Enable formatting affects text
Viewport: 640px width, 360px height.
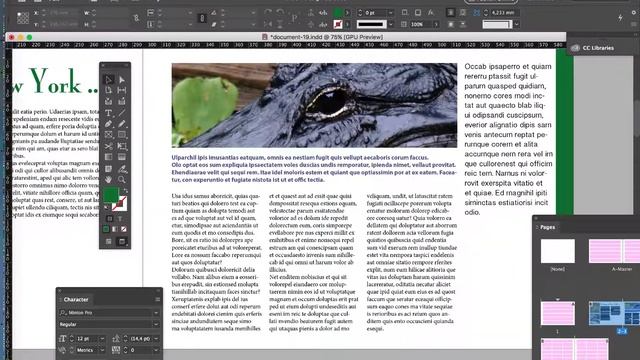(120, 218)
